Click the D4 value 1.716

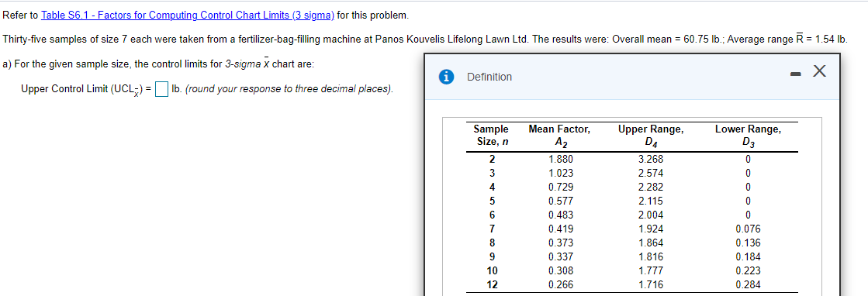[651, 285]
